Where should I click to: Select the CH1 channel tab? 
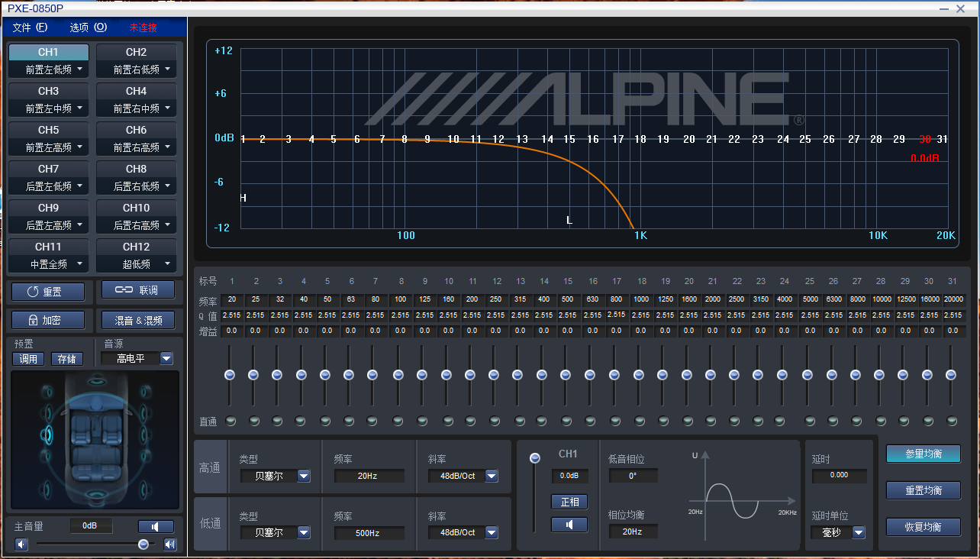[x=48, y=52]
